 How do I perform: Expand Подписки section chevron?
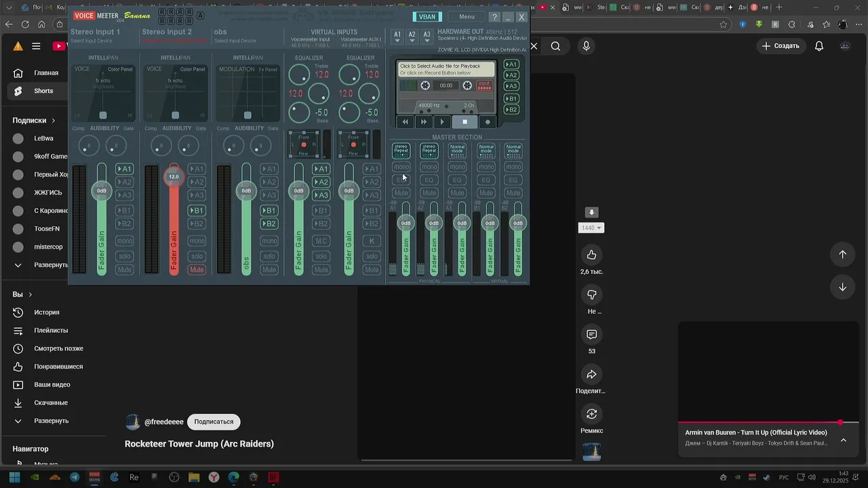coord(54,121)
